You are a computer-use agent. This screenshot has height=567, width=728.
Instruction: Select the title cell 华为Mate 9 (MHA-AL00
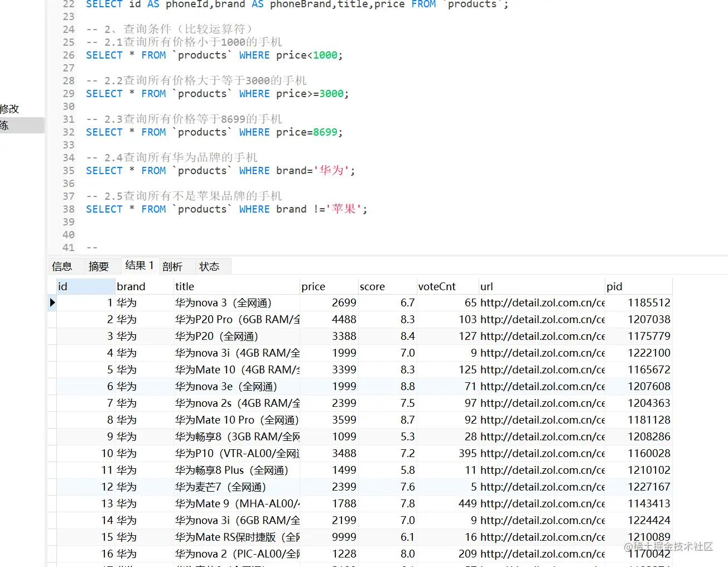tap(237, 503)
